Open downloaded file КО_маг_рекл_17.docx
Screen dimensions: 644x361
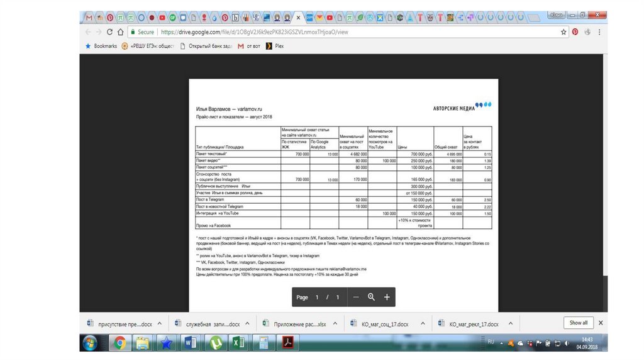pyautogui.click(x=468, y=324)
